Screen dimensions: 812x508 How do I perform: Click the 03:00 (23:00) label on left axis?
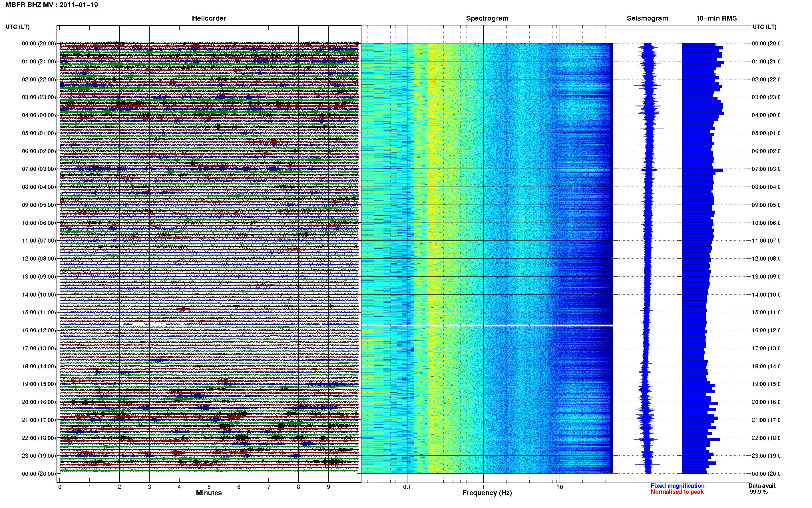(39, 97)
